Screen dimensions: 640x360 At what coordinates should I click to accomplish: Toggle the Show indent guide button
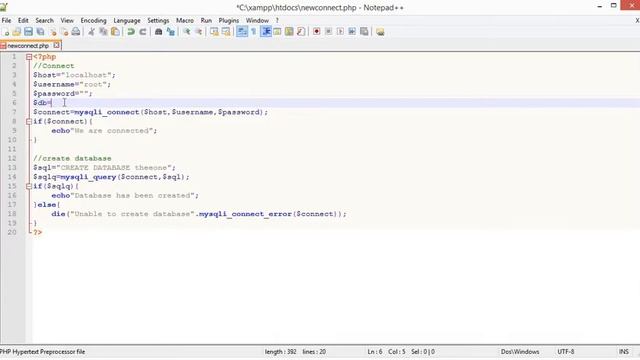tap(266, 32)
